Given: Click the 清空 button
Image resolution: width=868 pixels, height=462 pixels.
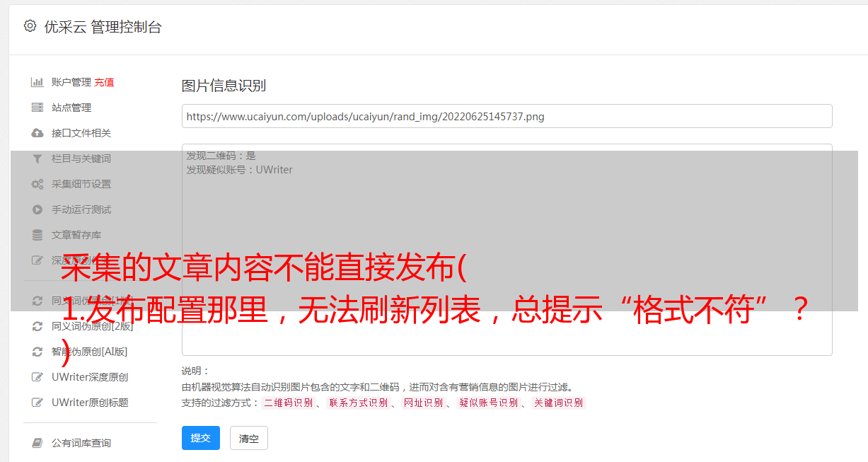Looking at the screenshot, I should [249, 438].
